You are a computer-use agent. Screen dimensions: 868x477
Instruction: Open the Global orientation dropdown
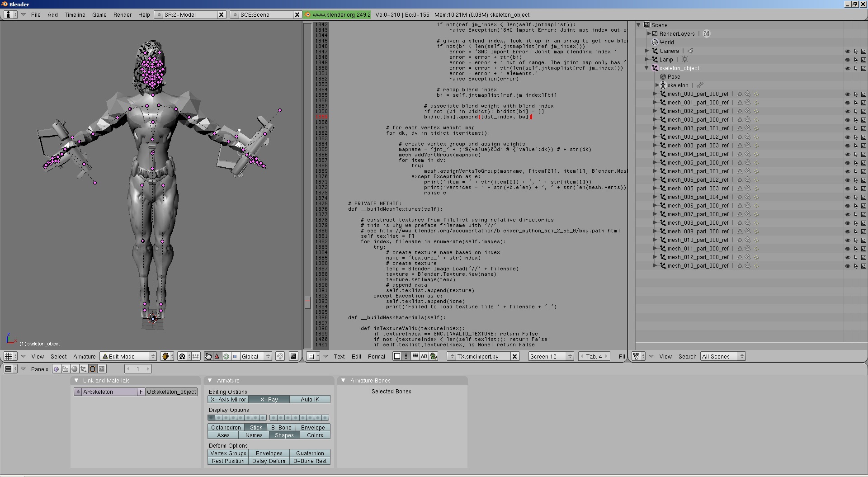[x=255, y=356]
